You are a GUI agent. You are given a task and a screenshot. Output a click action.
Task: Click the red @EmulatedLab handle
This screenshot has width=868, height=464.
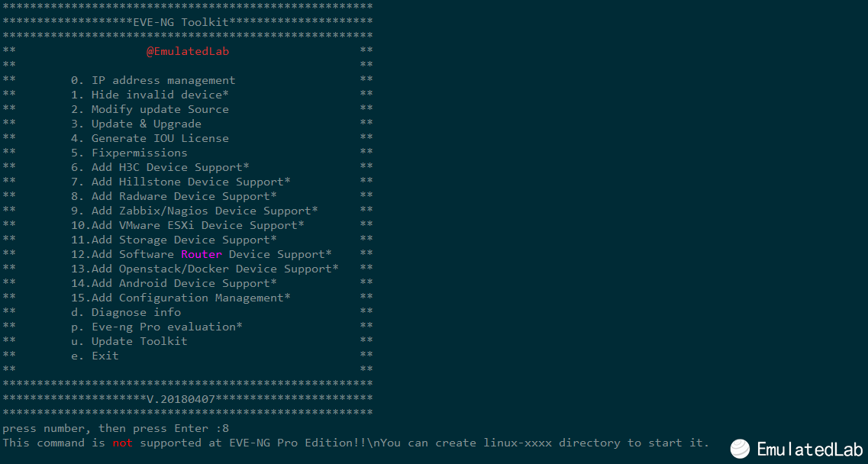[188, 51]
